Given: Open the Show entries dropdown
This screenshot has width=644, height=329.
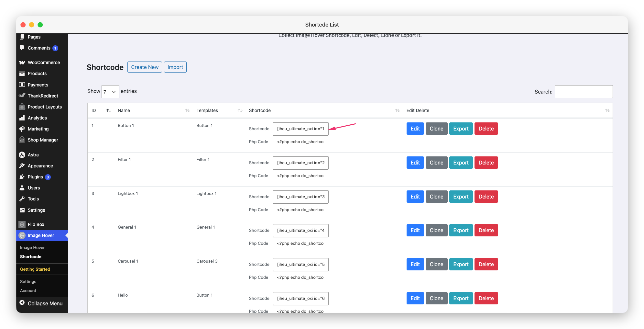Looking at the screenshot, I should 110,92.
